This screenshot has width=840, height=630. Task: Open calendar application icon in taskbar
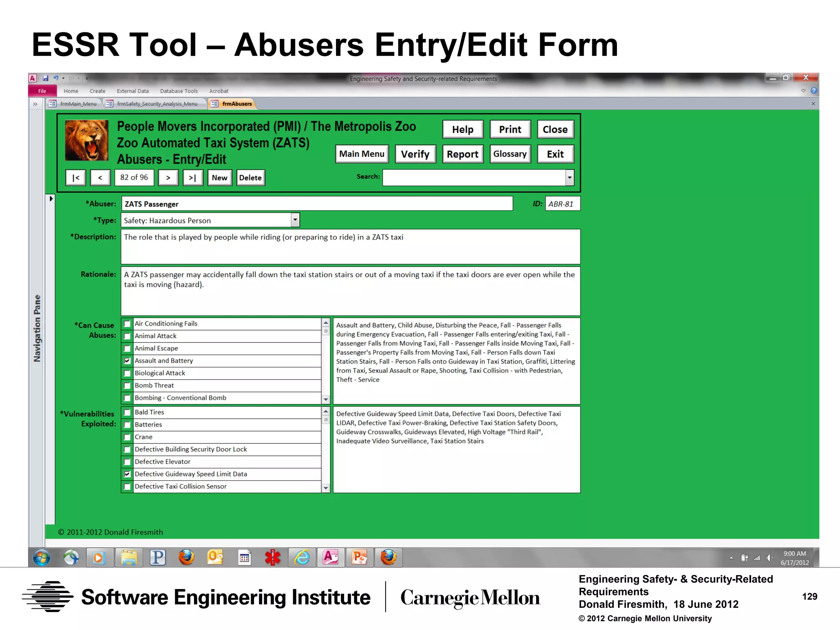point(244,557)
